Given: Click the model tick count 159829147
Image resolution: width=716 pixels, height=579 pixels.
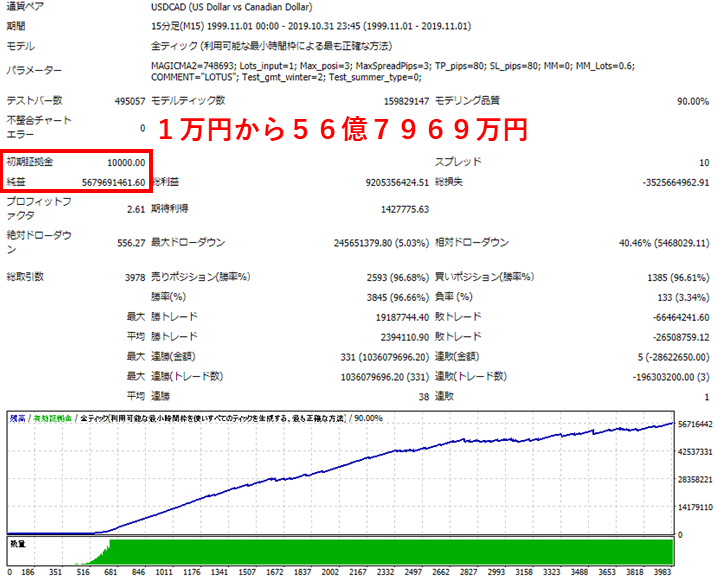Looking at the screenshot, I should (406, 101).
